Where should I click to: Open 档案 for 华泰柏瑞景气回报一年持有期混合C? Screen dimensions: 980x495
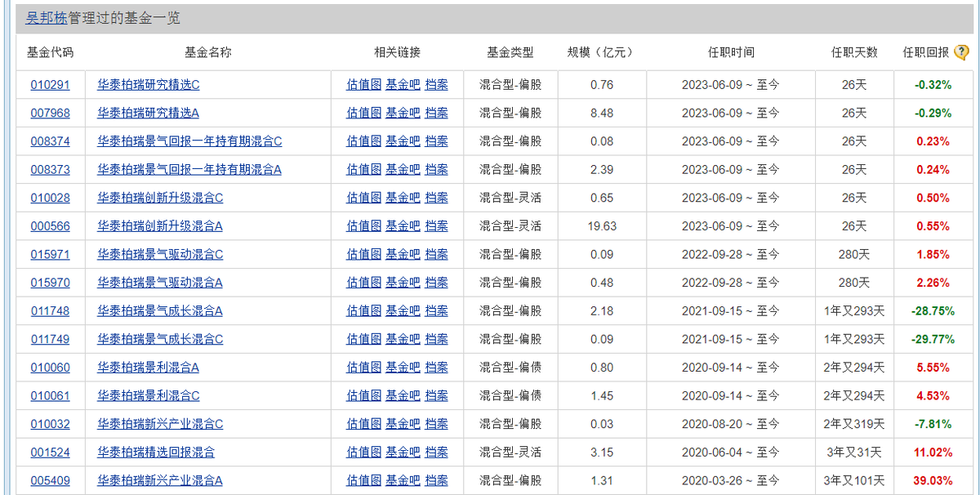coord(436,141)
